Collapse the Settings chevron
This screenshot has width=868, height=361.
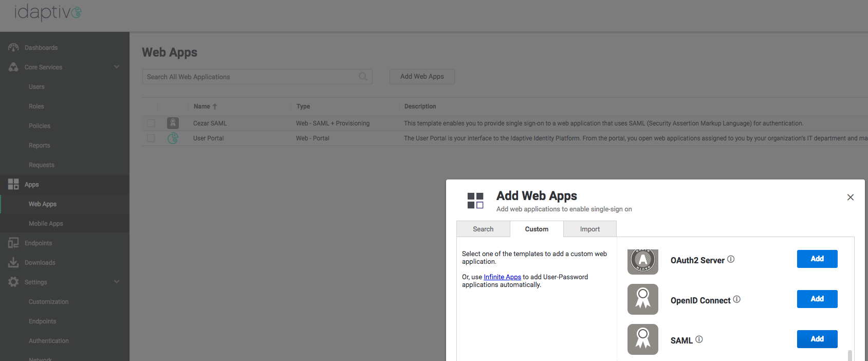(117, 282)
